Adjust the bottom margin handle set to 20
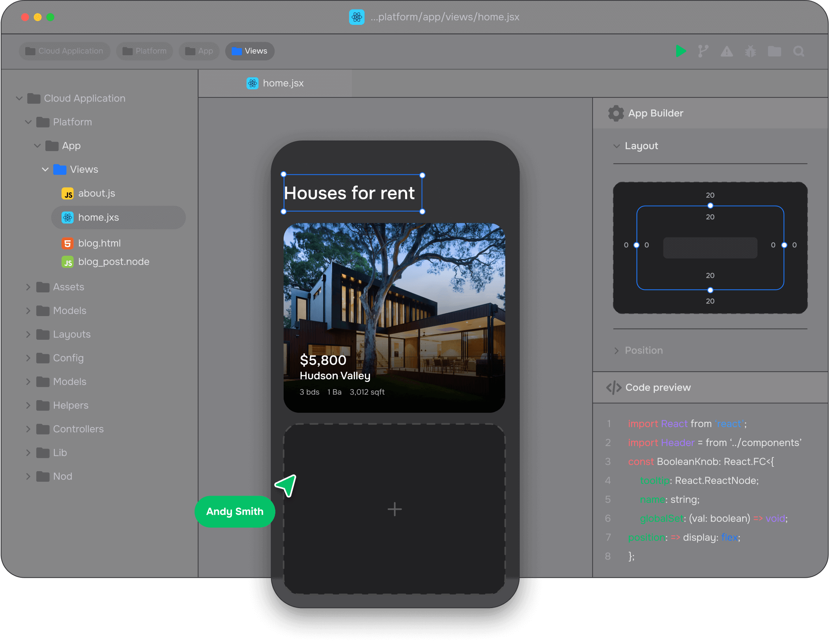This screenshot has width=830, height=644. (x=710, y=290)
